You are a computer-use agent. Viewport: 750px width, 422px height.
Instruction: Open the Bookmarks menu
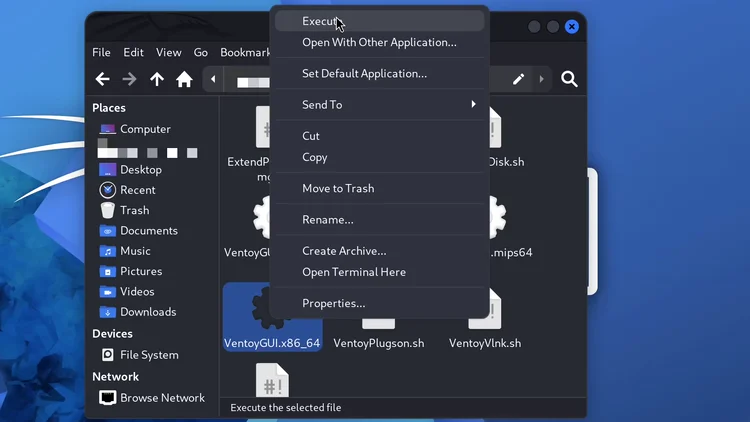click(245, 52)
